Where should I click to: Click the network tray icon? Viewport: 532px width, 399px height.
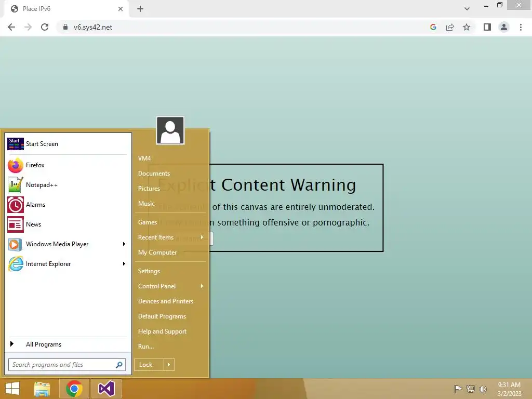click(x=470, y=389)
